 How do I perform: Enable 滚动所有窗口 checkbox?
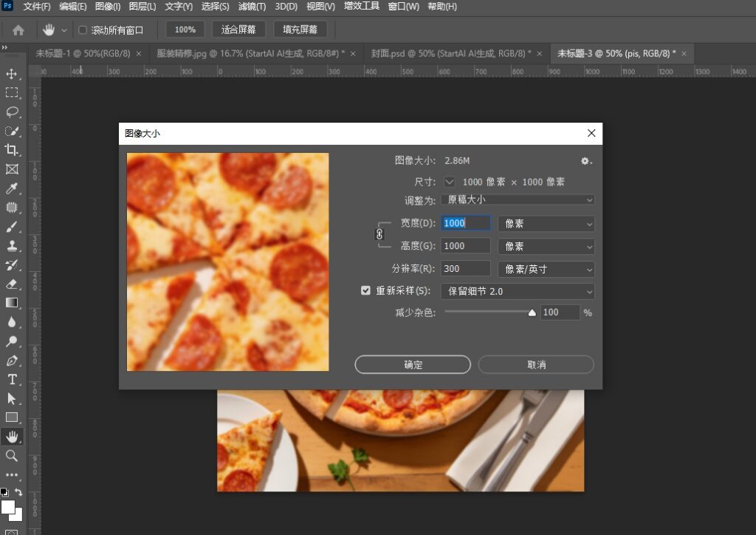[x=83, y=30]
